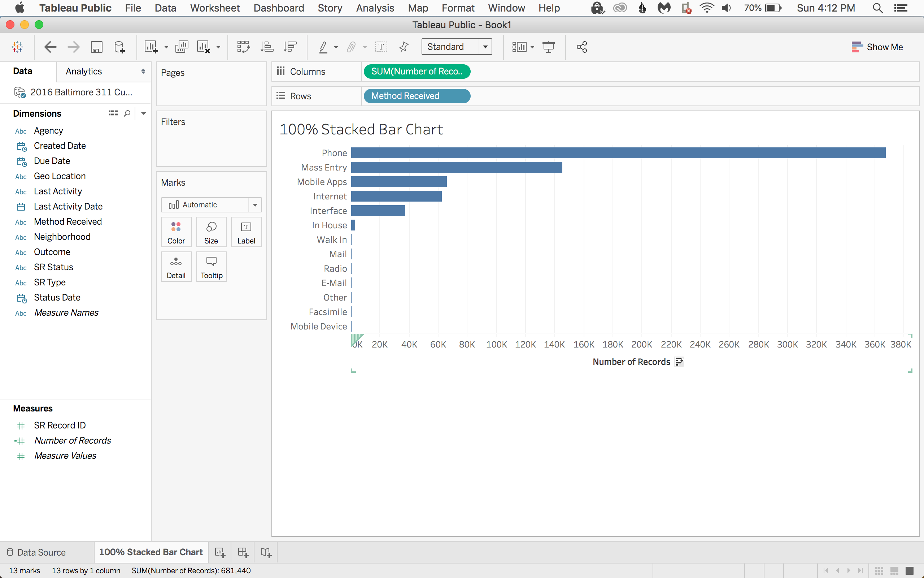Switch to filmstrip view icon

894,570
